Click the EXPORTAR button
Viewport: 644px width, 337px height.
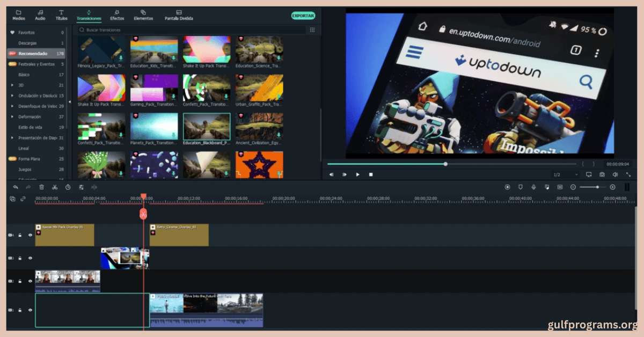point(303,16)
